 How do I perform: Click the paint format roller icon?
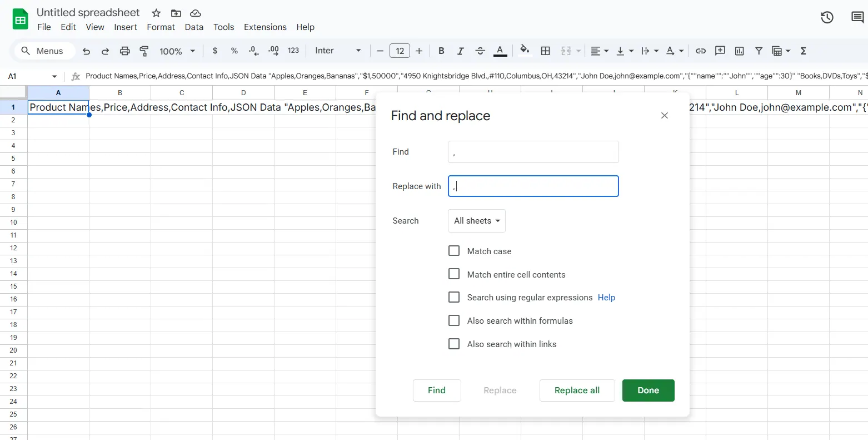tap(144, 51)
